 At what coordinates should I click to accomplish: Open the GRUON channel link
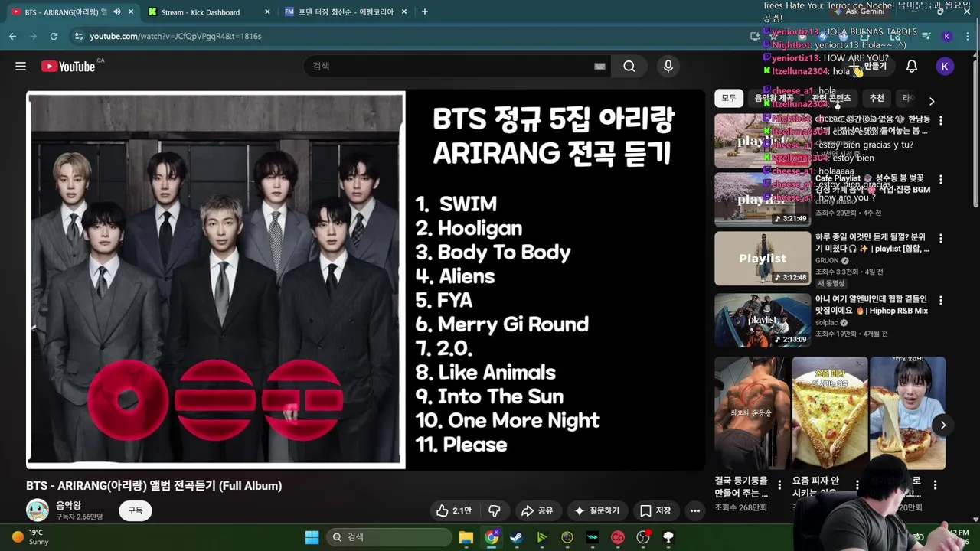(827, 261)
